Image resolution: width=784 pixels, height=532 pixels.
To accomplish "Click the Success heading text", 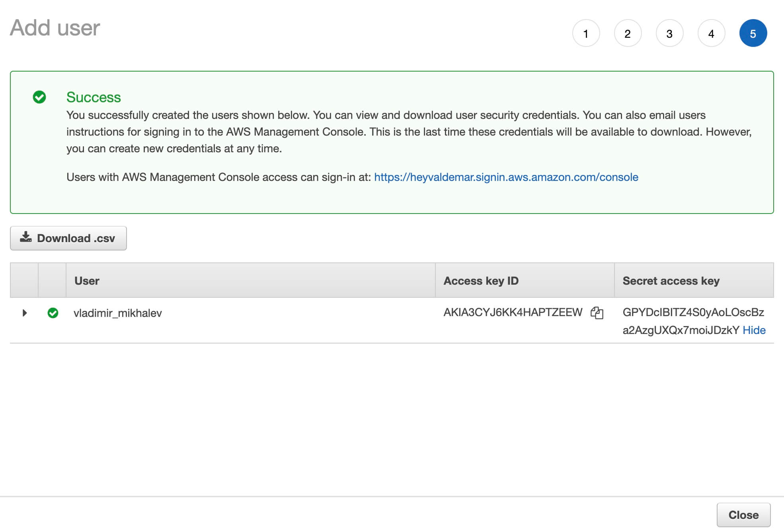I will (94, 97).
